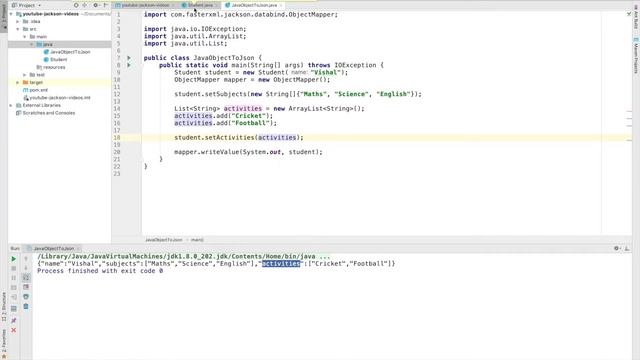The image size is (640, 360).
Task: Run the main method from gutter arrow
Action: (129, 65)
